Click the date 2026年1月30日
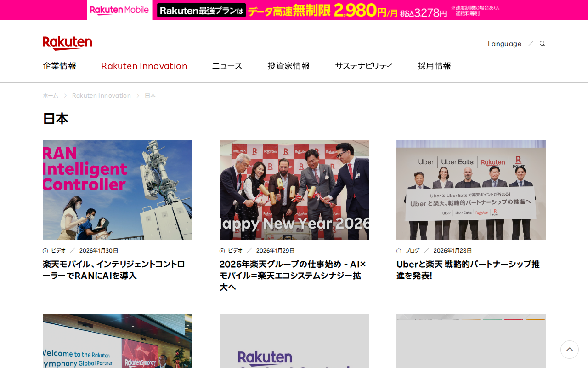Viewport: 588px width, 368px height. tap(99, 251)
